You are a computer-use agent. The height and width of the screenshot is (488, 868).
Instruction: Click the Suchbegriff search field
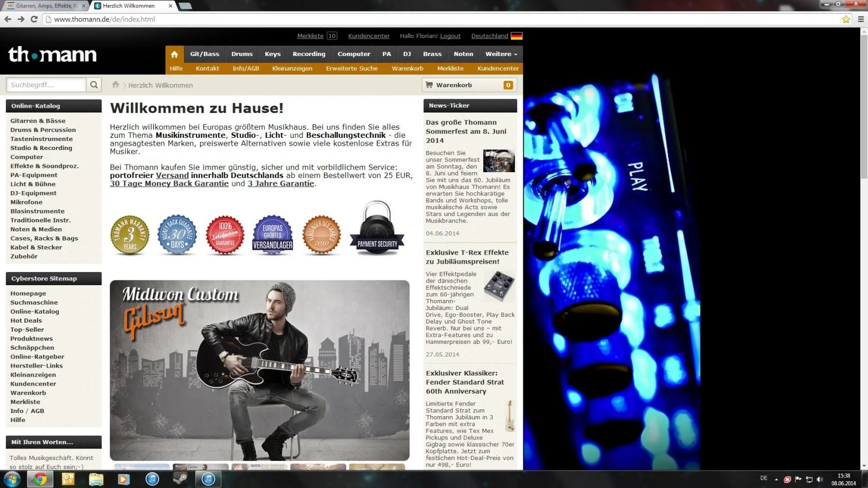(46, 85)
